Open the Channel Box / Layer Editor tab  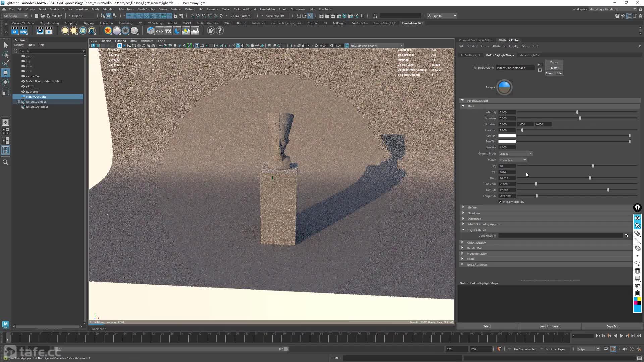point(475,40)
